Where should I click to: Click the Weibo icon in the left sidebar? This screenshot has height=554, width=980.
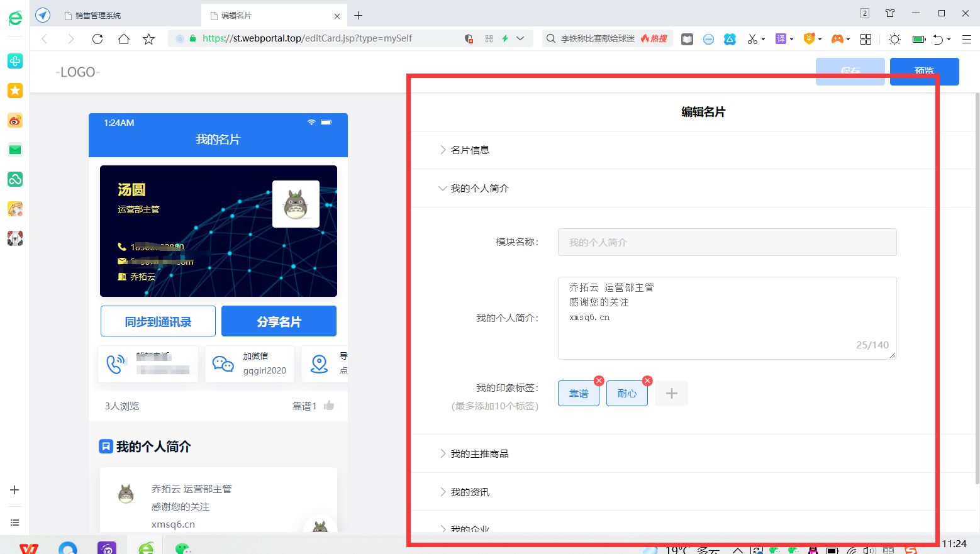(x=14, y=120)
